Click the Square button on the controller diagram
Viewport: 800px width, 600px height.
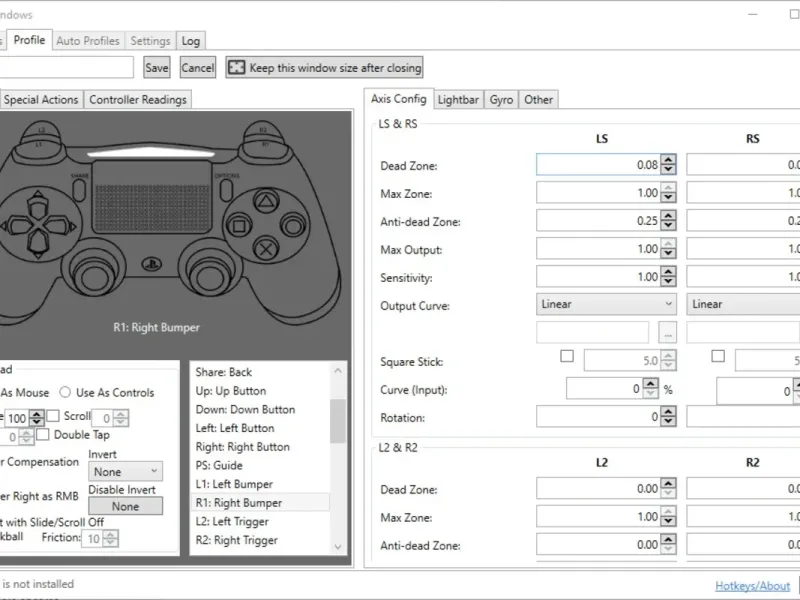click(x=239, y=225)
